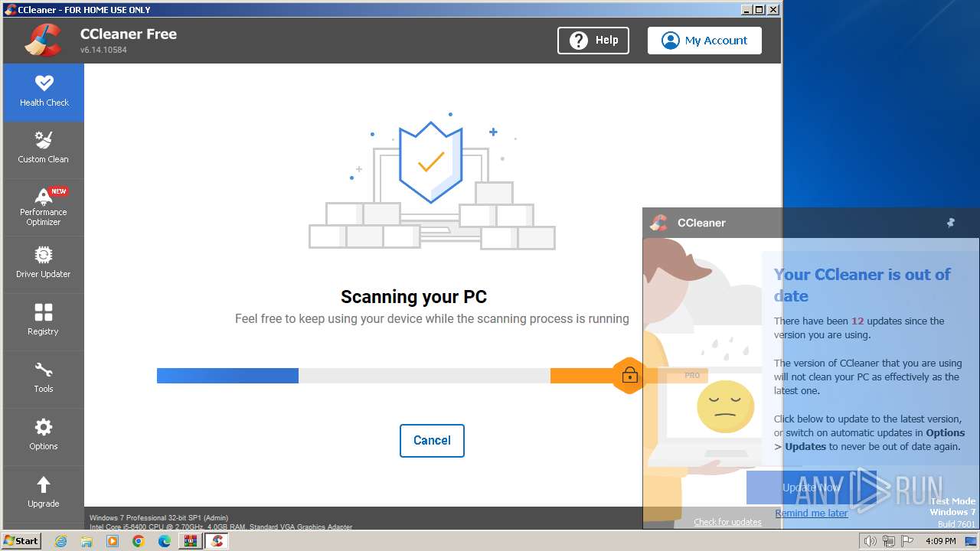Open the Options section
The height and width of the screenshot is (551, 980).
[x=44, y=437]
